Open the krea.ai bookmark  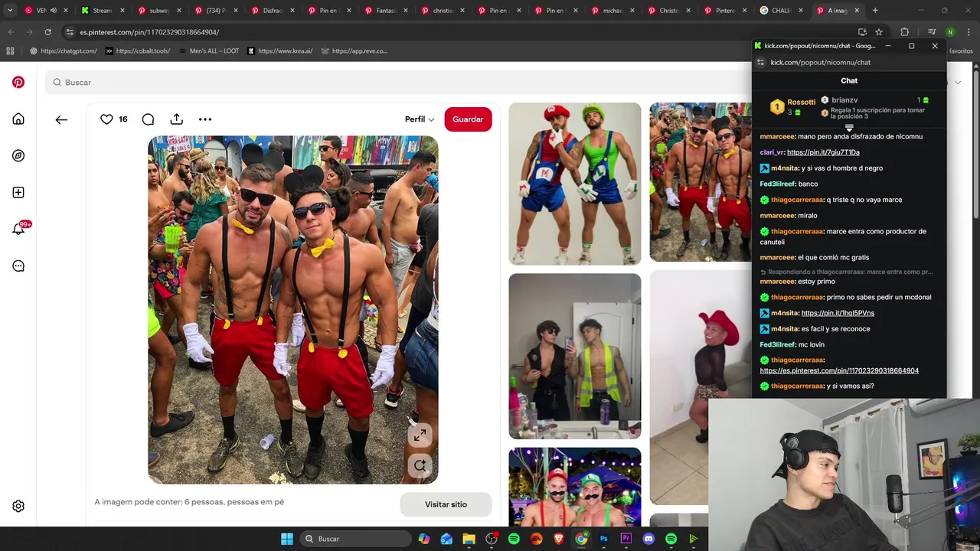pyautogui.click(x=279, y=51)
